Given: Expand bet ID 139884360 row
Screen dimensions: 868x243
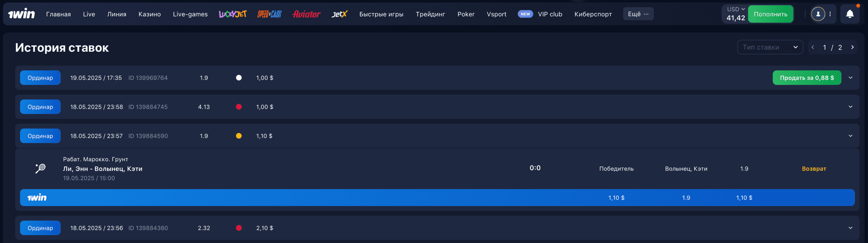Looking at the screenshot, I should click(x=850, y=228).
